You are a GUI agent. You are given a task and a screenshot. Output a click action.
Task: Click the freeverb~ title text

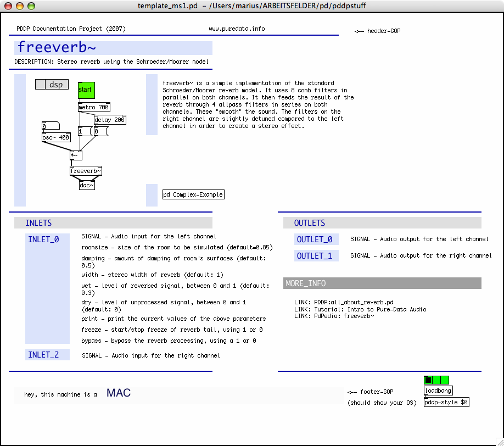click(57, 47)
